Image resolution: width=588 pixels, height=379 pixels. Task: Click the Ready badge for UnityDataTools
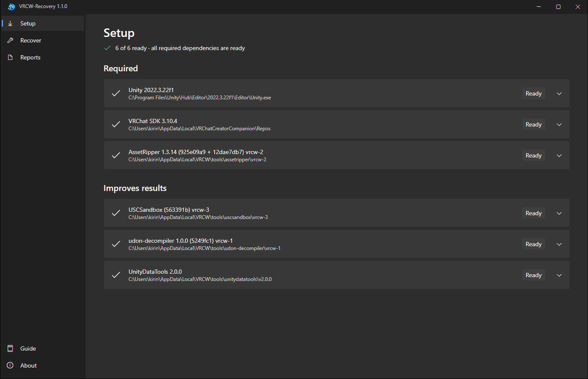[x=534, y=275]
